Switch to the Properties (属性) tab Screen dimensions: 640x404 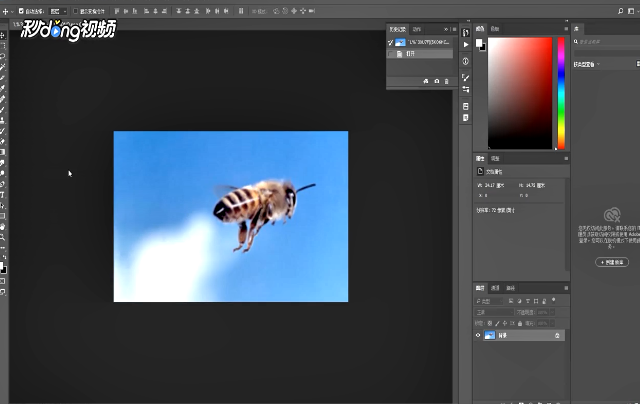[480, 158]
